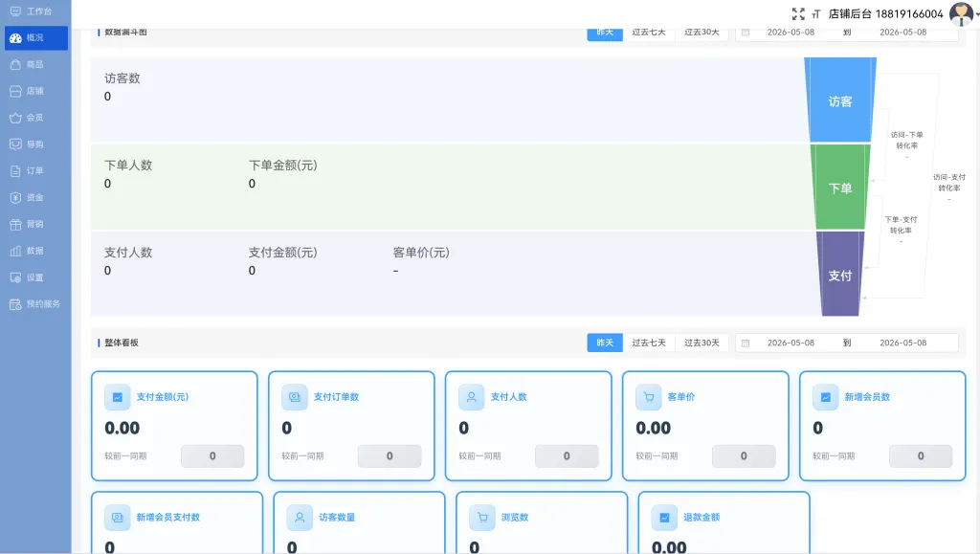The height and width of the screenshot is (554, 980).
Task: Open the 会员 members crown icon
Action: 15,118
